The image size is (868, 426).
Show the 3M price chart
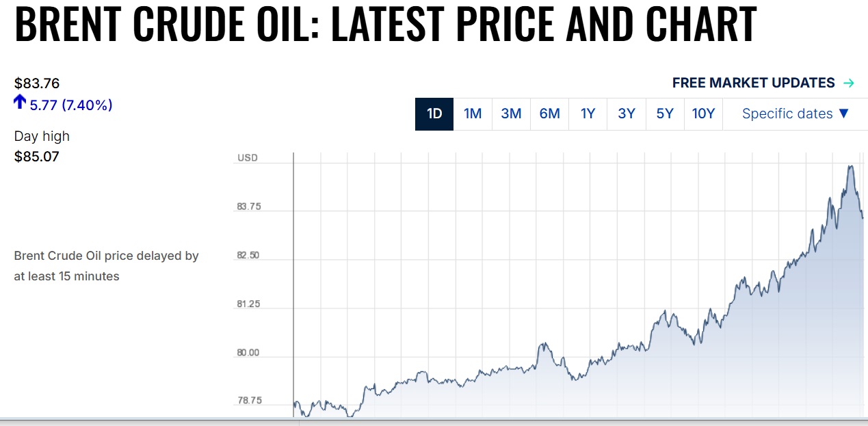click(511, 114)
